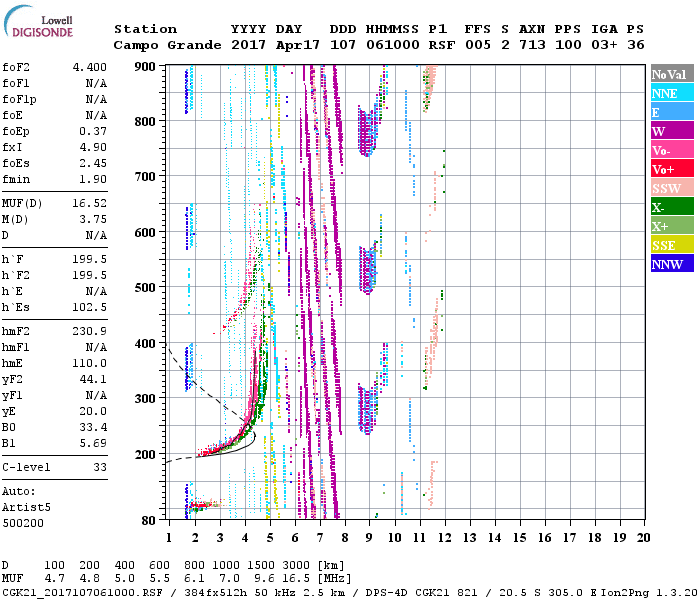
Task: Select the MUF(D) parameter row
Action: click(54, 204)
